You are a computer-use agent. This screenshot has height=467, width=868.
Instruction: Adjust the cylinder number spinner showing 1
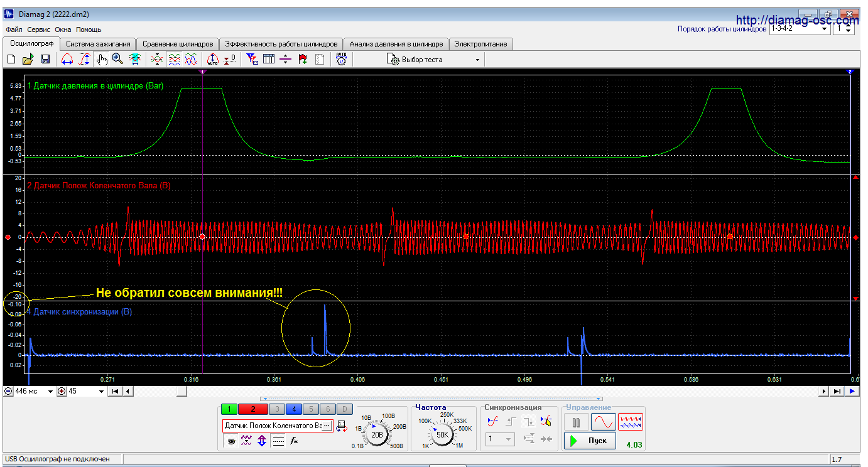844,29
